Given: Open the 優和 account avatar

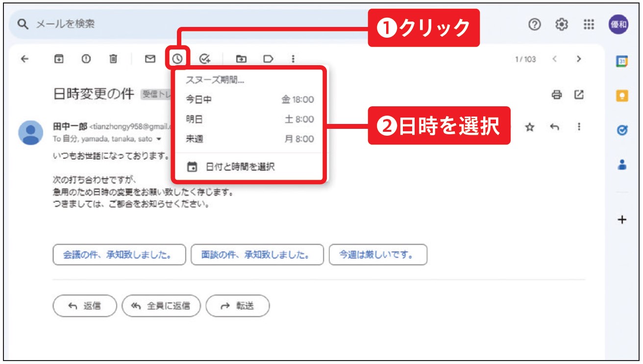Looking at the screenshot, I should 618,24.
